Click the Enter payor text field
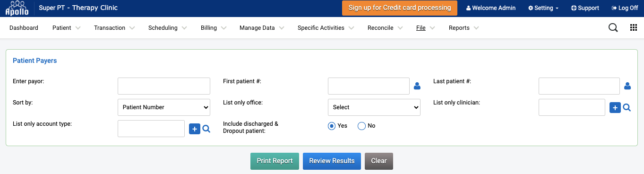This screenshot has width=644, height=174. [164, 86]
